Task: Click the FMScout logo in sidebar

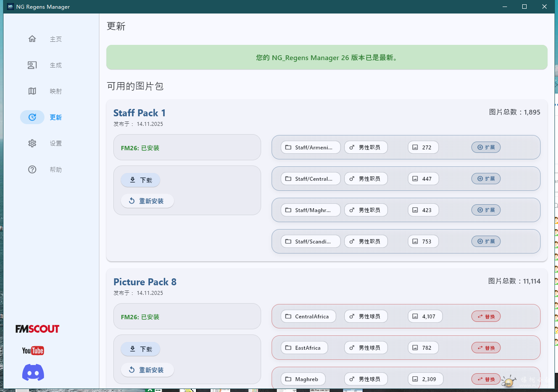Action: click(37, 329)
